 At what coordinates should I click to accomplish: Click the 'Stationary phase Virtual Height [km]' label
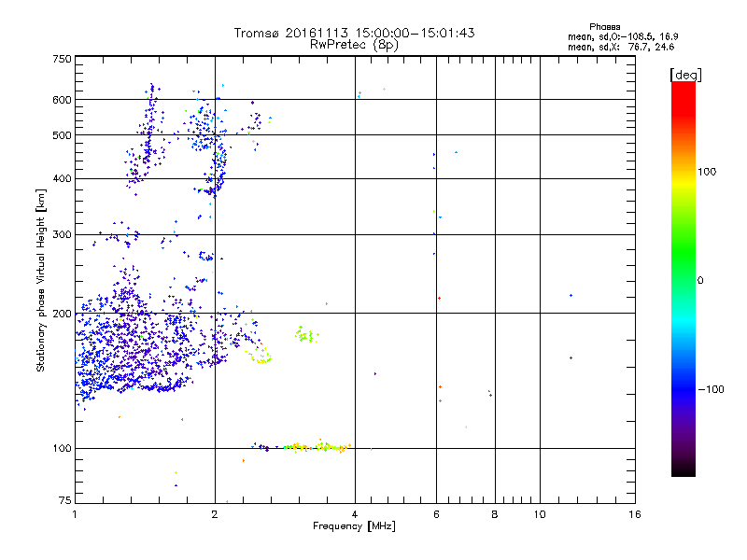point(41,280)
